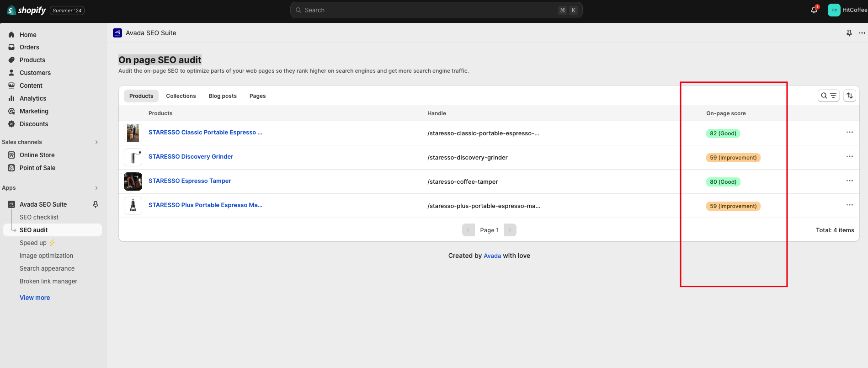Pin the app using top-right pin icon
The image size is (868, 368).
click(849, 33)
